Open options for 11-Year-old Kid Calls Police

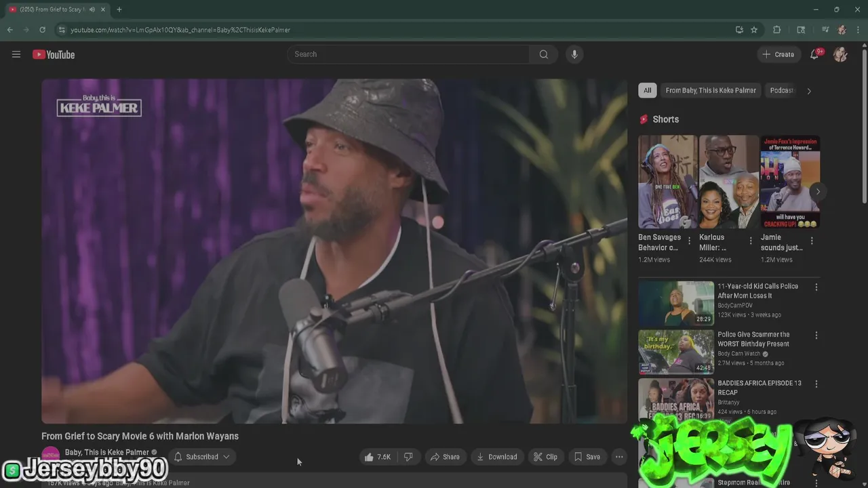(816, 287)
